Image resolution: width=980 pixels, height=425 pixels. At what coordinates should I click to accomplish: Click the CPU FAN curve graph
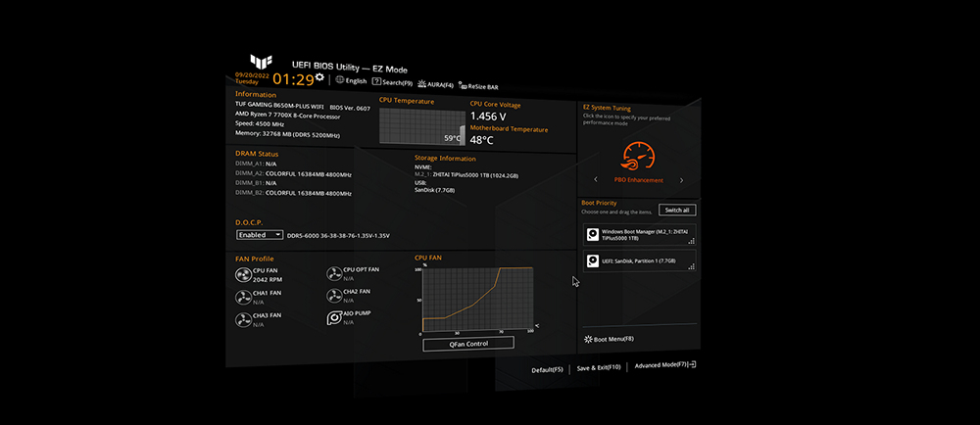click(478, 299)
